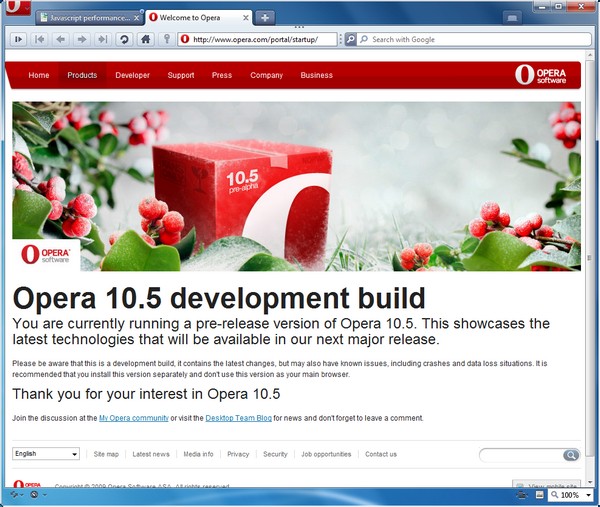The image size is (600, 507).
Task: Click the Opera Software logo in red header
Action: coord(540,75)
